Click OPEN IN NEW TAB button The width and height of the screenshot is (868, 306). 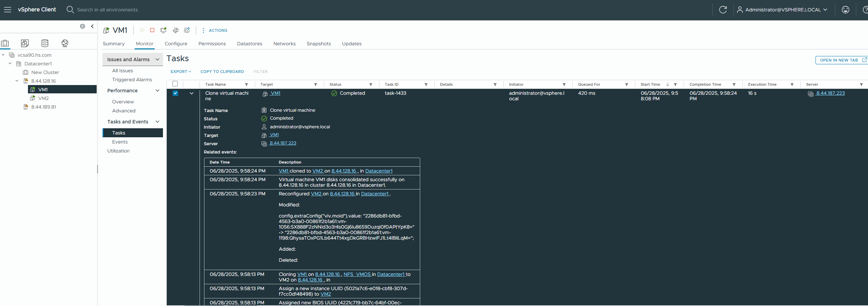tap(841, 60)
